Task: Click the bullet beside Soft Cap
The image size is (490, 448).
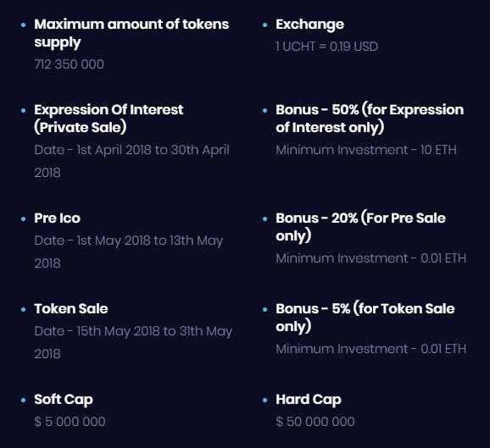Action: click(24, 400)
